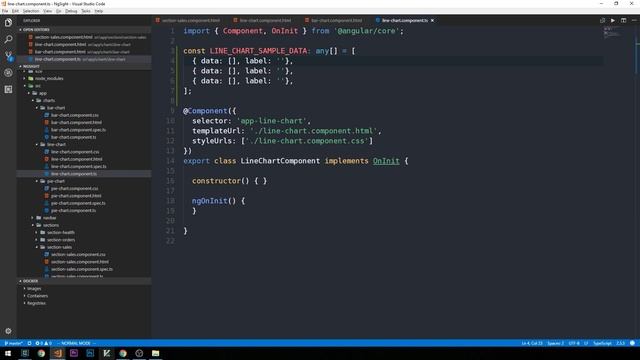
Task: Open the File menu
Action: [5, 11]
